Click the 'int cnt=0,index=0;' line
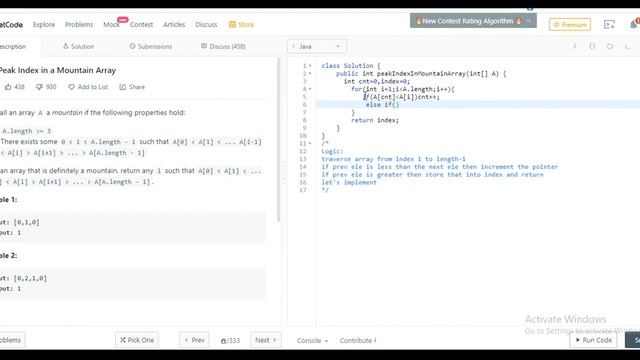 [x=377, y=81]
